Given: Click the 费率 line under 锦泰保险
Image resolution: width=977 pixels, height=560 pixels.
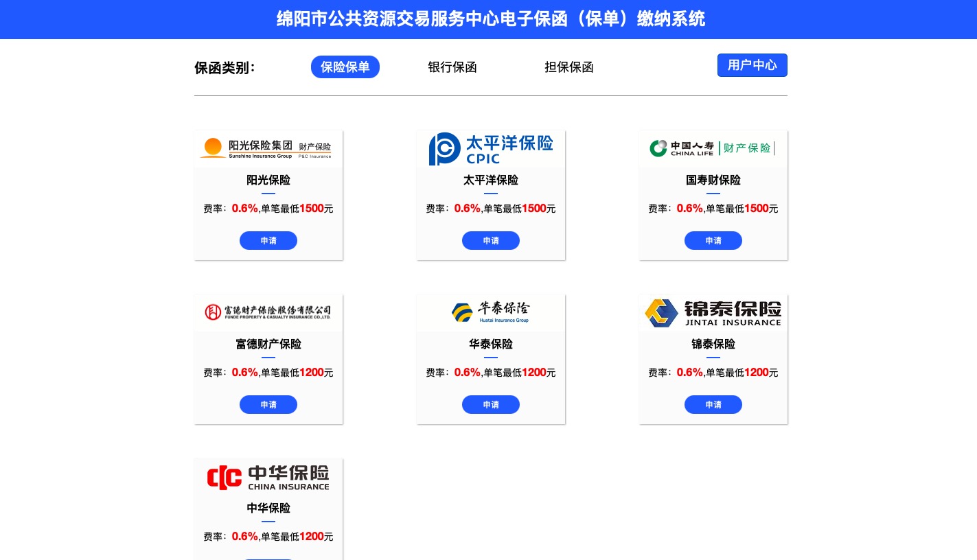Looking at the screenshot, I should tap(713, 373).
